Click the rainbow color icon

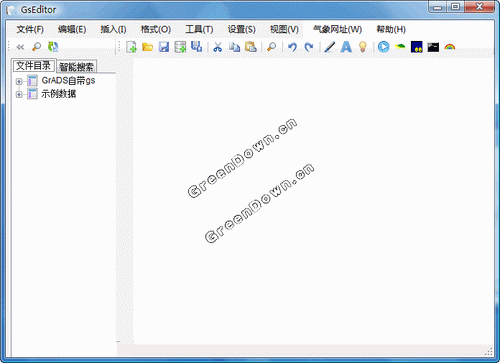point(450,47)
